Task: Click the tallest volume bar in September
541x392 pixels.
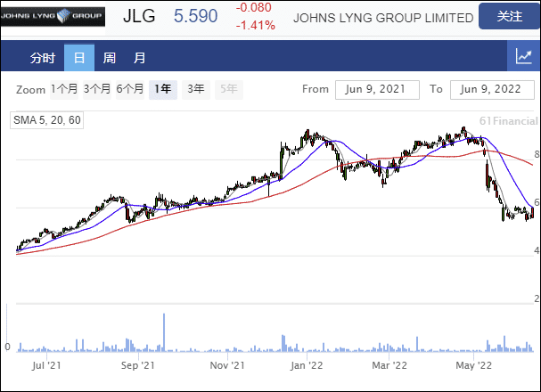Action: (x=164, y=332)
